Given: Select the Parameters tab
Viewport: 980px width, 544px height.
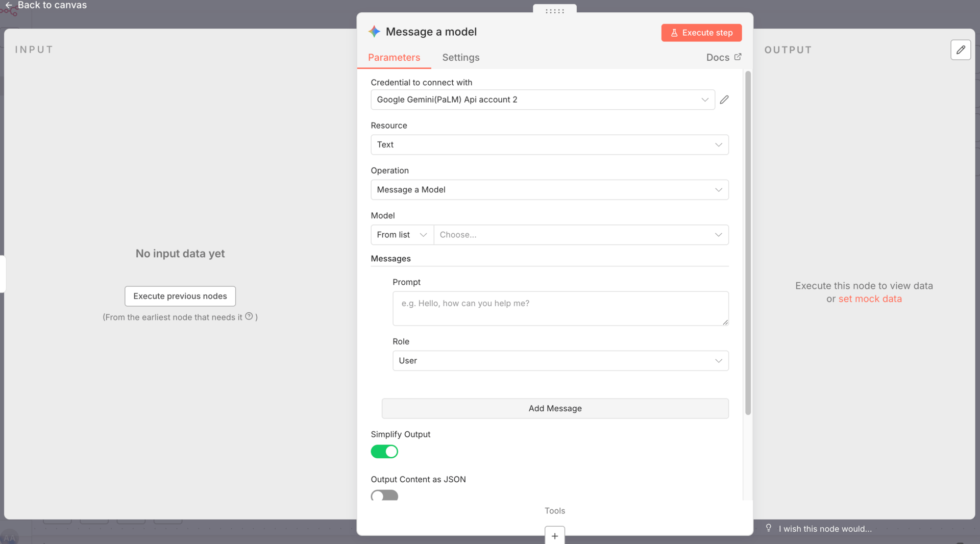Looking at the screenshot, I should coord(394,57).
